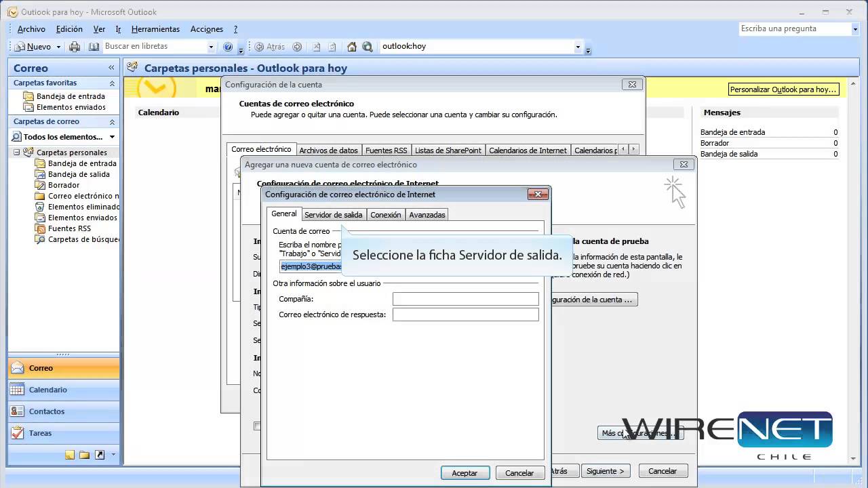Click Cancelar in Internet email settings
Screen dimensions: 868x488
click(519, 473)
